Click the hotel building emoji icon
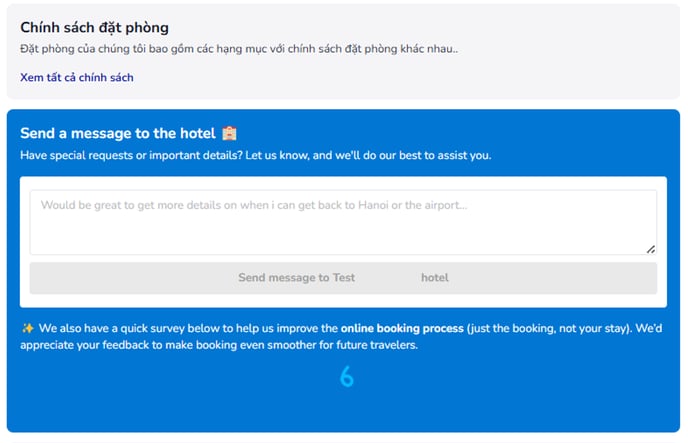This screenshot has height=443, width=688. point(229,133)
